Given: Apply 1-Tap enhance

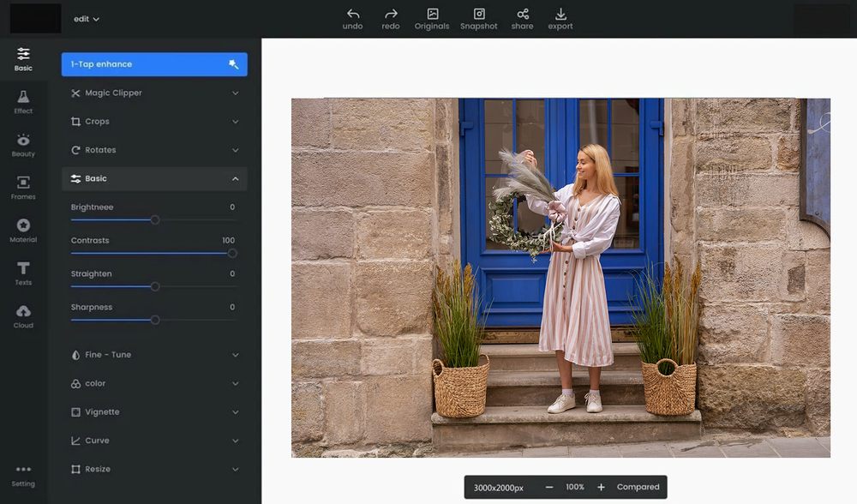Looking at the screenshot, I should pos(154,64).
